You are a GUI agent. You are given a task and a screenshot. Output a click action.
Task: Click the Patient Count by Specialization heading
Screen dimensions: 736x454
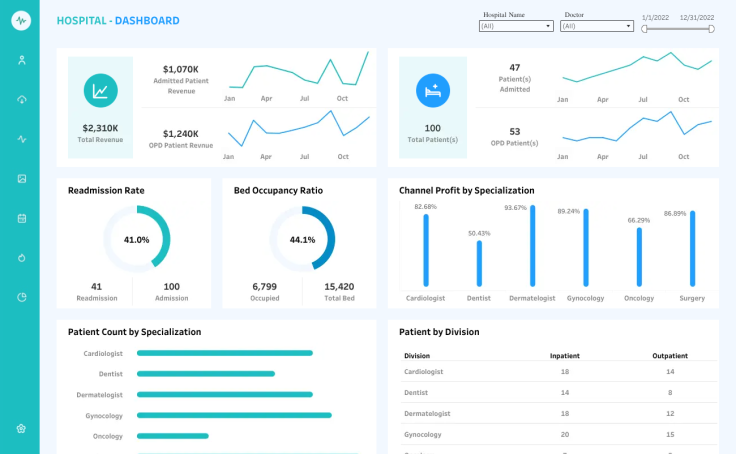pyautogui.click(x=134, y=332)
